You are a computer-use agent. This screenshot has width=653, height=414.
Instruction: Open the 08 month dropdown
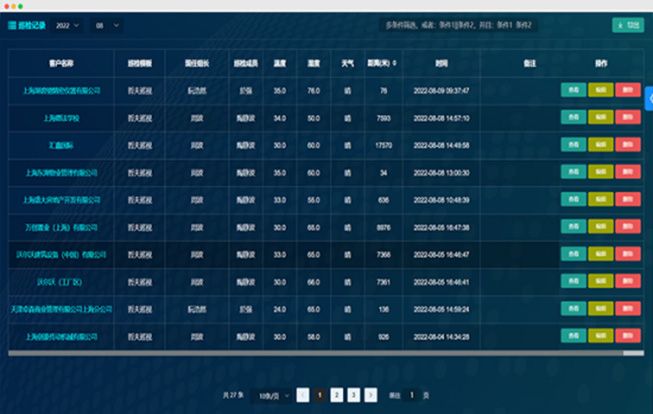point(106,24)
